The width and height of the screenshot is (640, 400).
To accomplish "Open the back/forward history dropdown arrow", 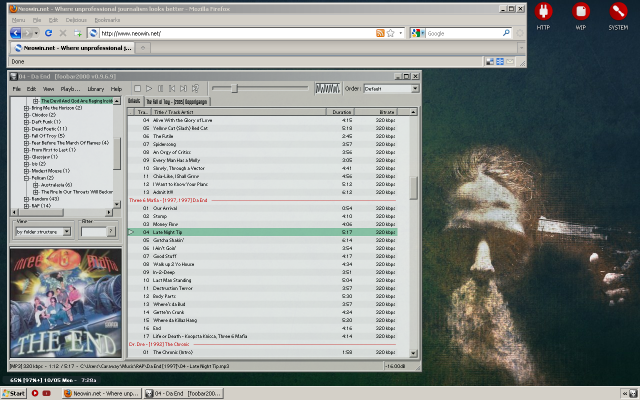I will [36, 33].
